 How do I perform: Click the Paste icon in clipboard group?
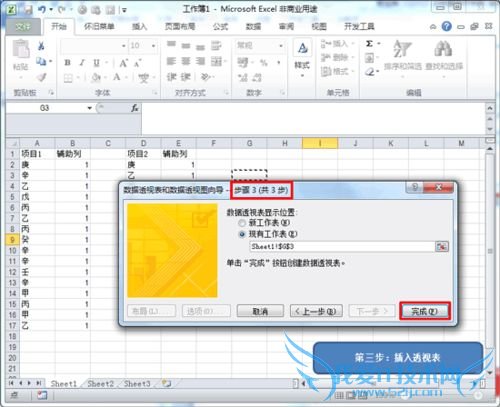pyautogui.click(x=21, y=49)
